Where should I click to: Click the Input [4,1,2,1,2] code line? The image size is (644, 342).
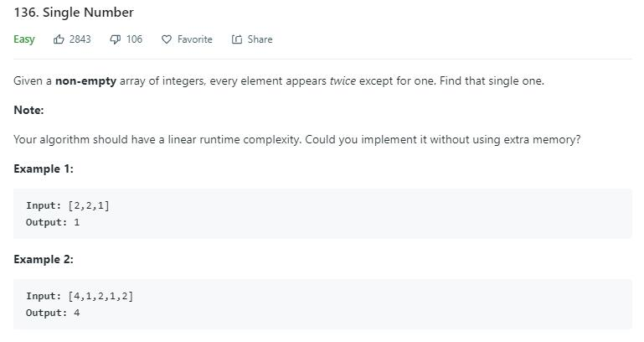[80, 296]
